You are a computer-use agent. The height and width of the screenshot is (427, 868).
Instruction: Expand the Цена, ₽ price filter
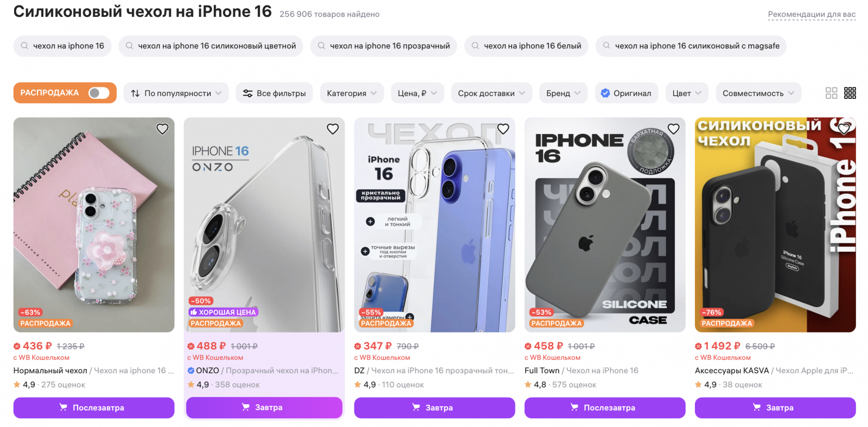click(417, 93)
